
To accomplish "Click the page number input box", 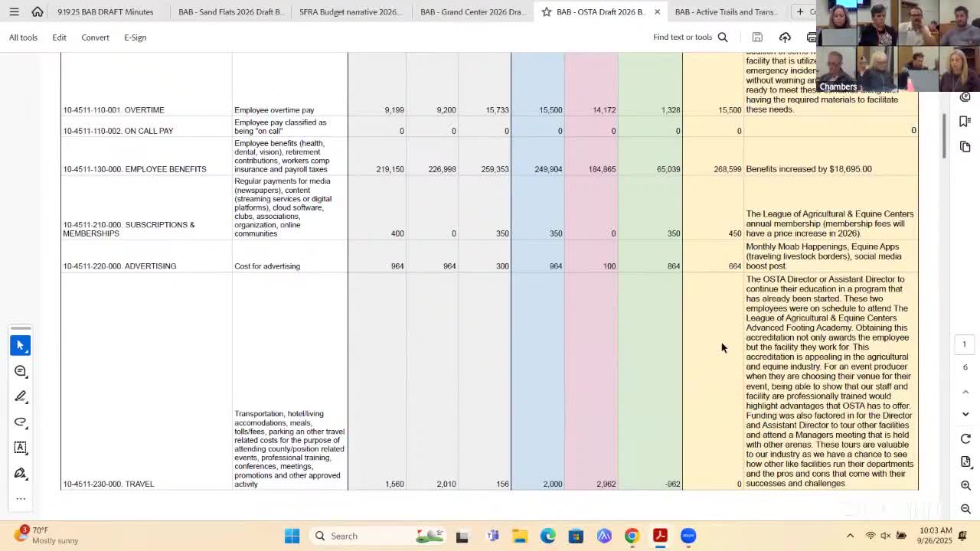I will coord(964,344).
